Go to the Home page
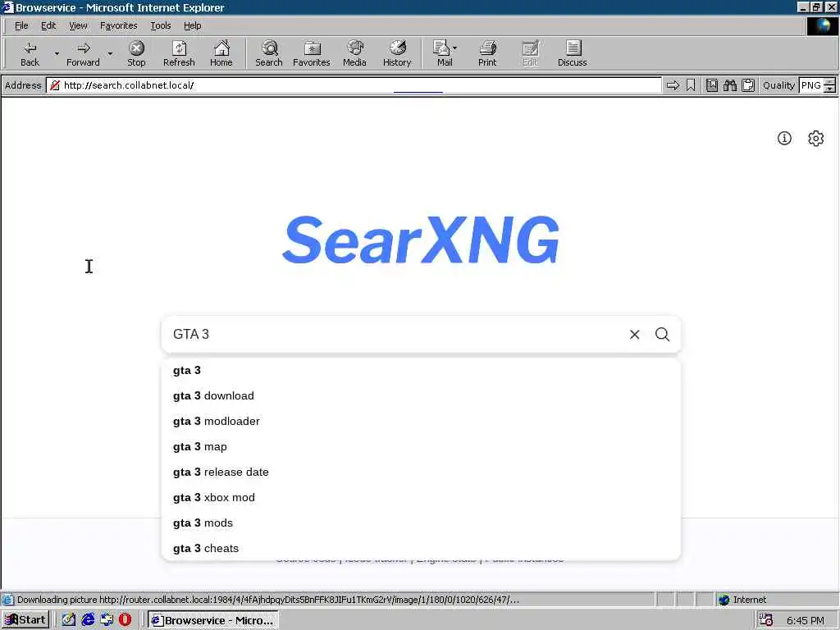840x630 pixels. (x=221, y=53)
